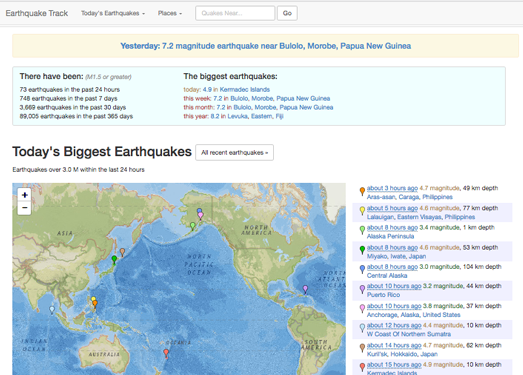Click the brown Kuril'sk Hokkaido map pin
Screen dimensions: 523x375
point(122,252)
